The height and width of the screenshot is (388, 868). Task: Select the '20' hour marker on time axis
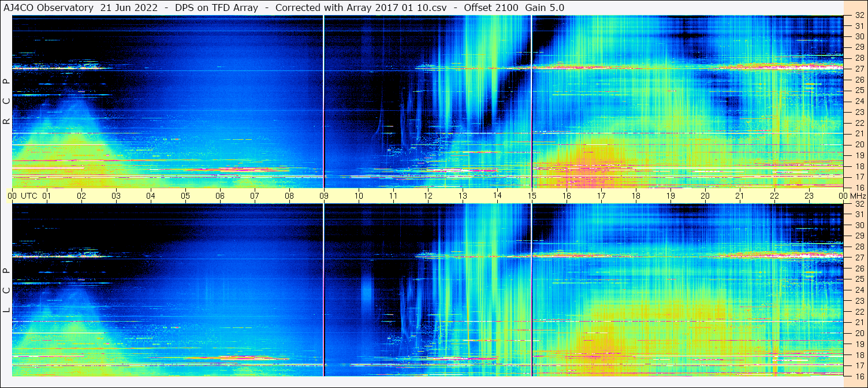point(705,196)
